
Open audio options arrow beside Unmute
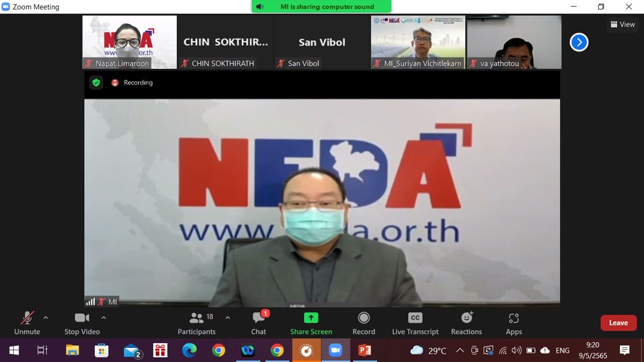pos(46,318)
